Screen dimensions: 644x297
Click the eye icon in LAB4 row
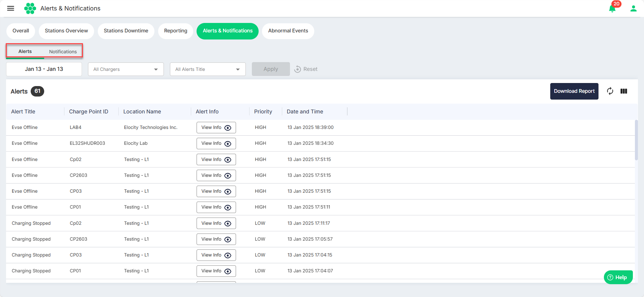click(x=228, y=128)
